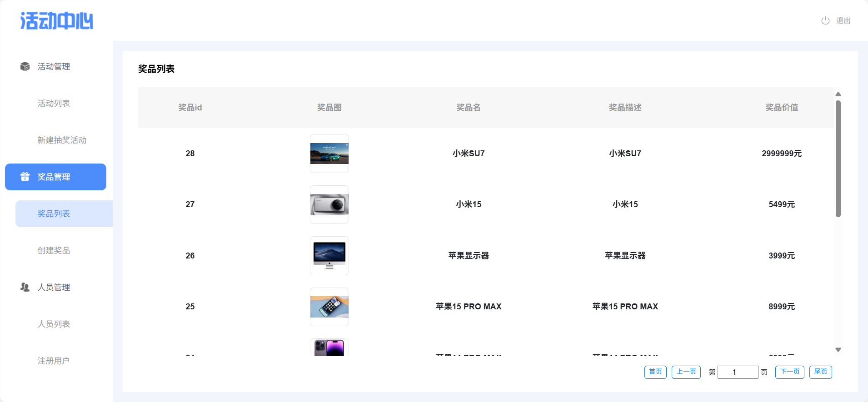868x402 pixels.
Task: Click the 奖品id column header
Action: pyautogui.click(x=190, y=108)
